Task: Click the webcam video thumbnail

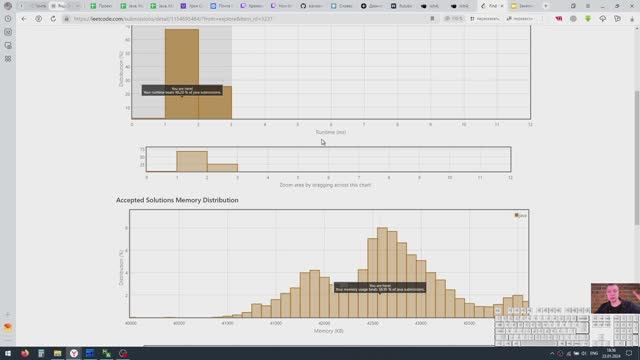Action: click(x=615, y=298)
